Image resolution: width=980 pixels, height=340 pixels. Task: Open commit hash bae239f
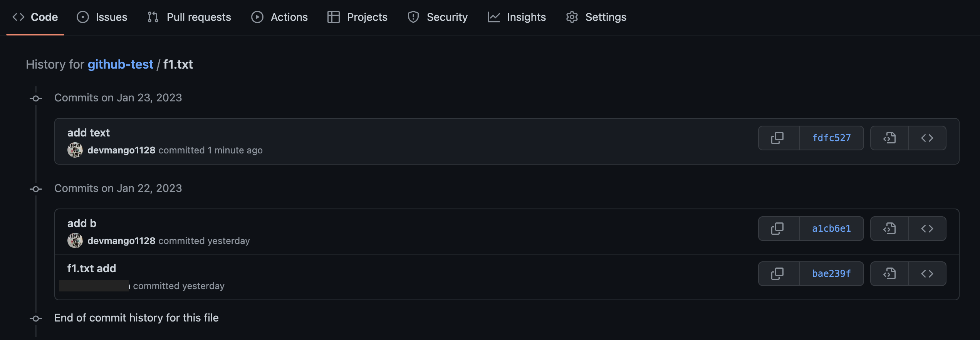pyautogui.click(x=832, y=274)
